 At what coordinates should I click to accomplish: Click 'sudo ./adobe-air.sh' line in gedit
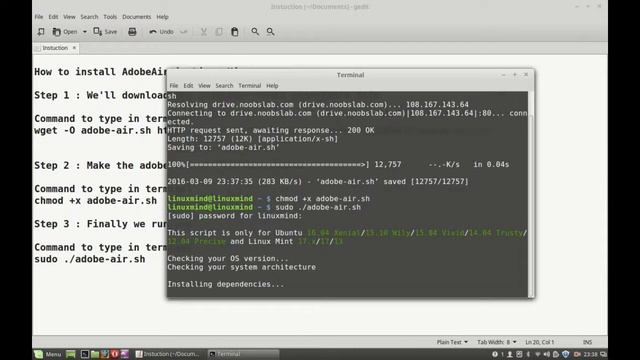pos(90,259)
